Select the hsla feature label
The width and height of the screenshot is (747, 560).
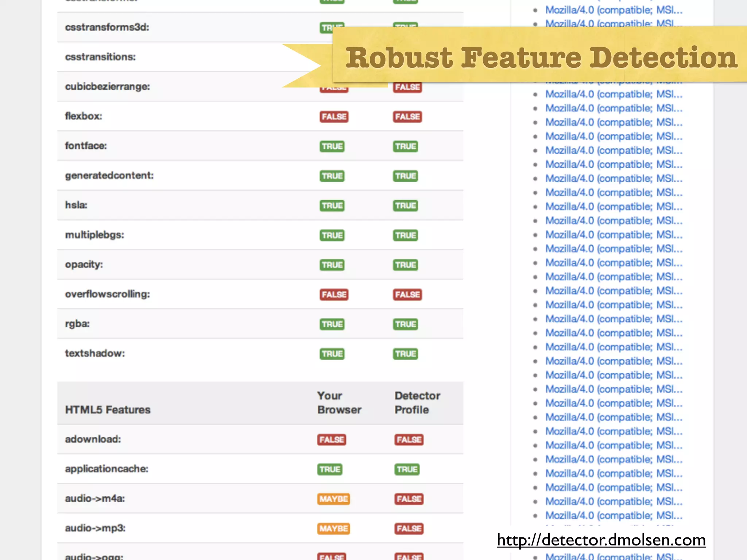pos(76,205)
